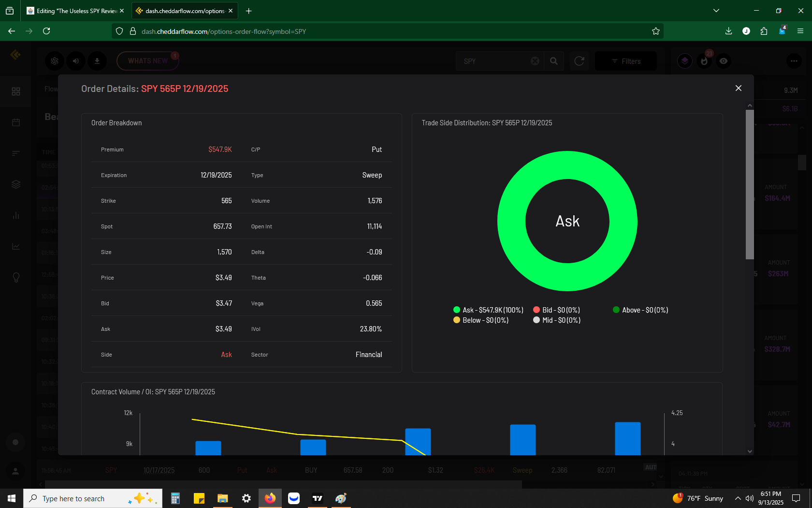The height and width of the screenshot is (508, 812).
Task: Open browser downloads panel
Action: tap(728, 31)
